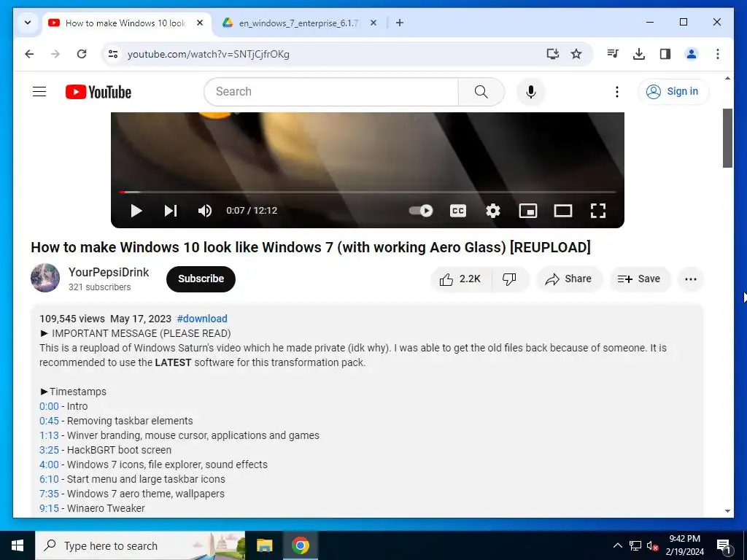The height and width of the screenshot is (560, 747).
Task: Open YouTube settings three-dot menu
Action: click(617, 91)
